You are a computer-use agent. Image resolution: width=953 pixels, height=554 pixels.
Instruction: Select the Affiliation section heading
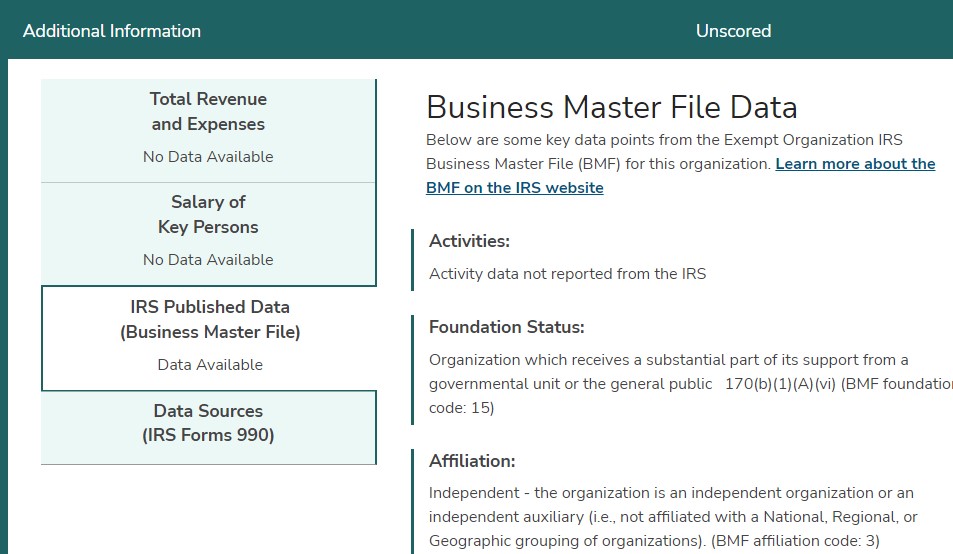coord(472,461)
